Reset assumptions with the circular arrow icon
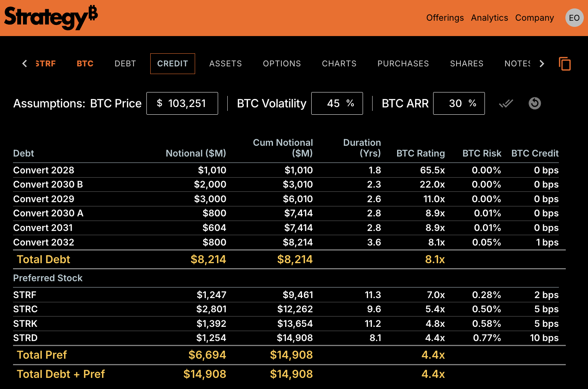Screen dimensions: 588x389 pyautogui.click(x=535, y=103)
